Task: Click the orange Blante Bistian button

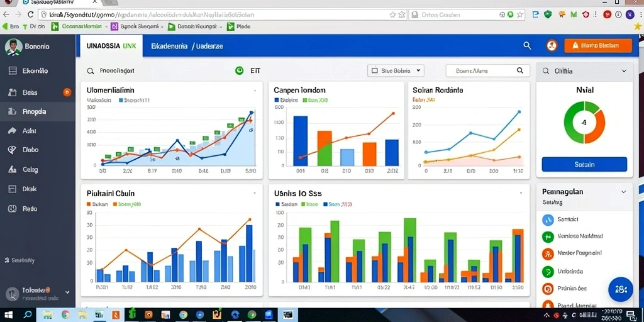Action: point(598,45)
